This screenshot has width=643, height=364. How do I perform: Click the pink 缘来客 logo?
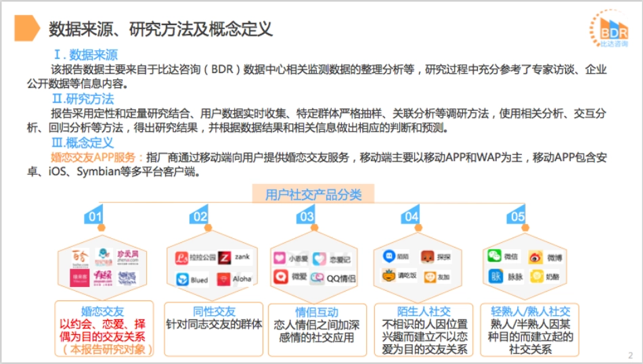tap(80, 278)
